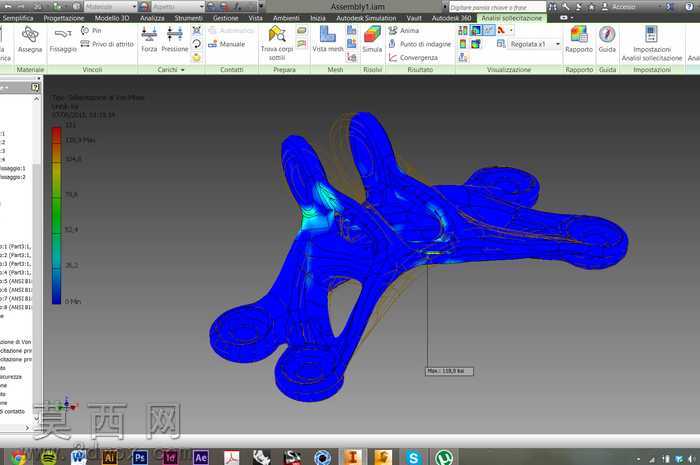Expand the quick access toolbar customize arrow
This screenshot has width=700, height=465.
pyautogui.click(x=261, y=6)
